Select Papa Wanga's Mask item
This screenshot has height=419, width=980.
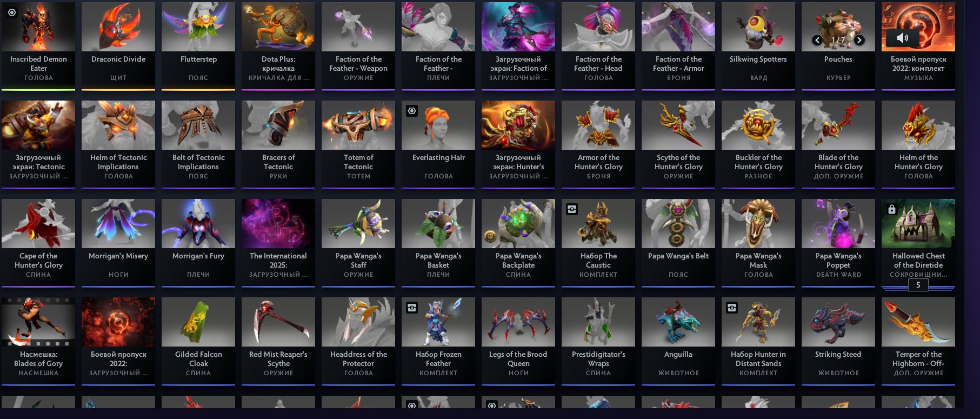coord(758,242)
